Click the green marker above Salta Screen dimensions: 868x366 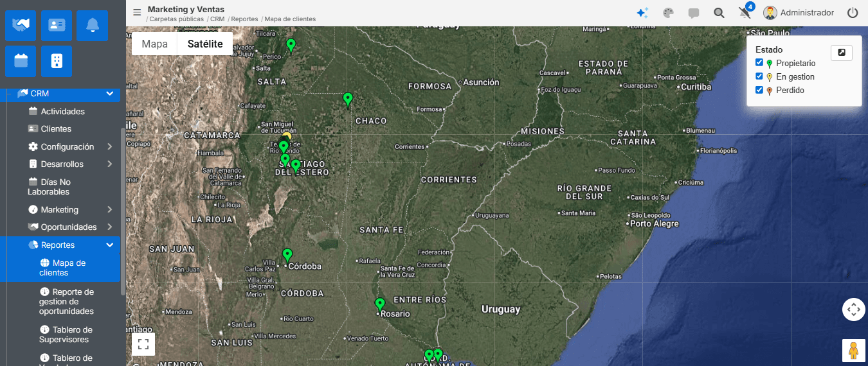(291, 45)
